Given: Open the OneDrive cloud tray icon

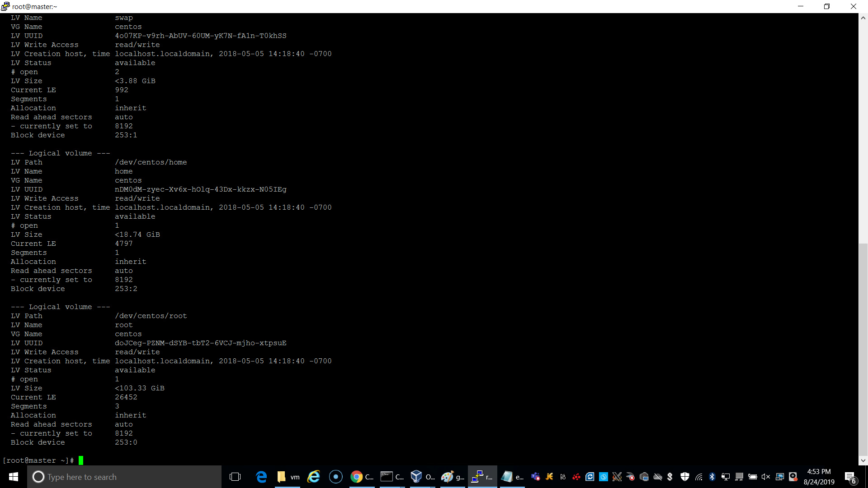Looking at the screenshot, I should tap(658, 477).
